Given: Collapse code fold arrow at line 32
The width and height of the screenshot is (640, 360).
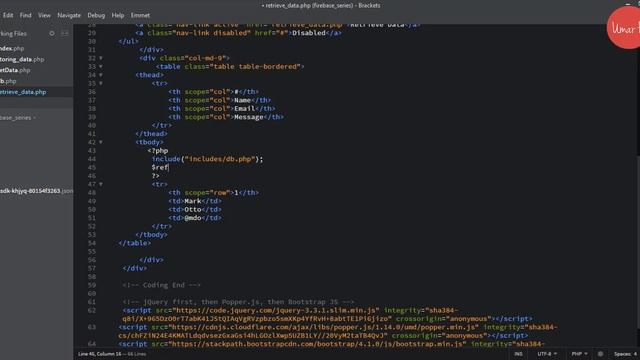Looking at the screenshot, I should tap(101, 58).
